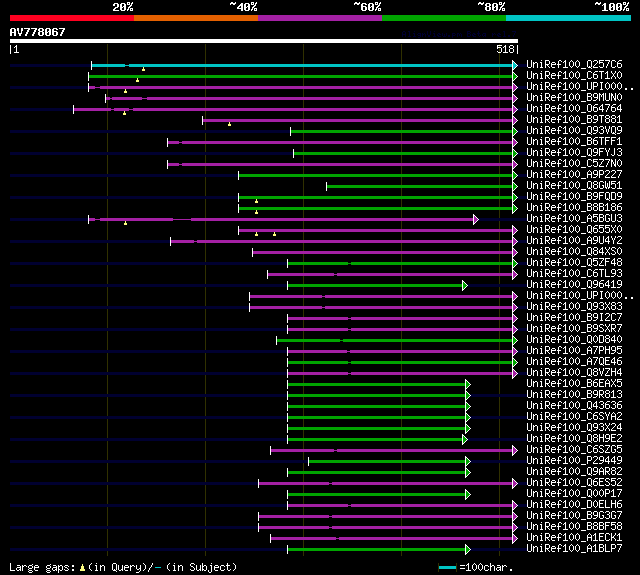Click the arrowhead ending the UniRef100_Q8H9E2 alignment

click(x=465, y=440)
